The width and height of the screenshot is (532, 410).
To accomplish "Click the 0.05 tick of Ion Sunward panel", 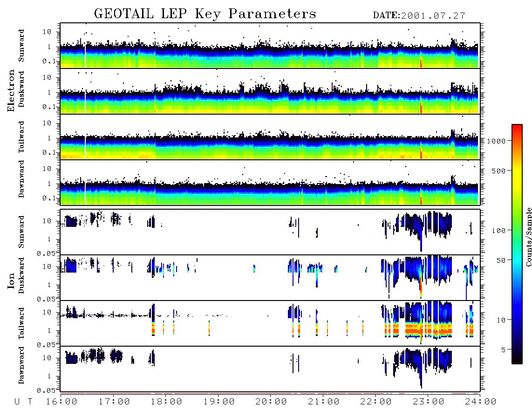I will pyautogui.click(x=46, y=253).
